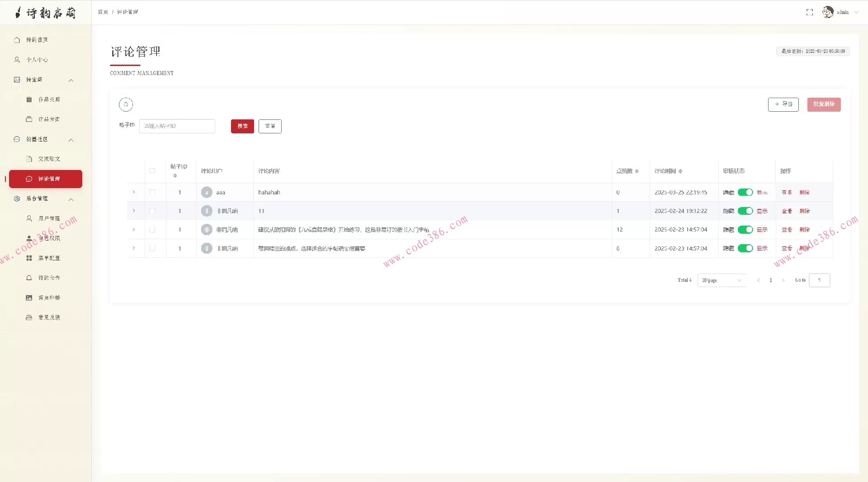Image resolution: width=868 pixels, height=482 pixels.
Task: Click the red 搜索 search button
Action: pos(242,126)
